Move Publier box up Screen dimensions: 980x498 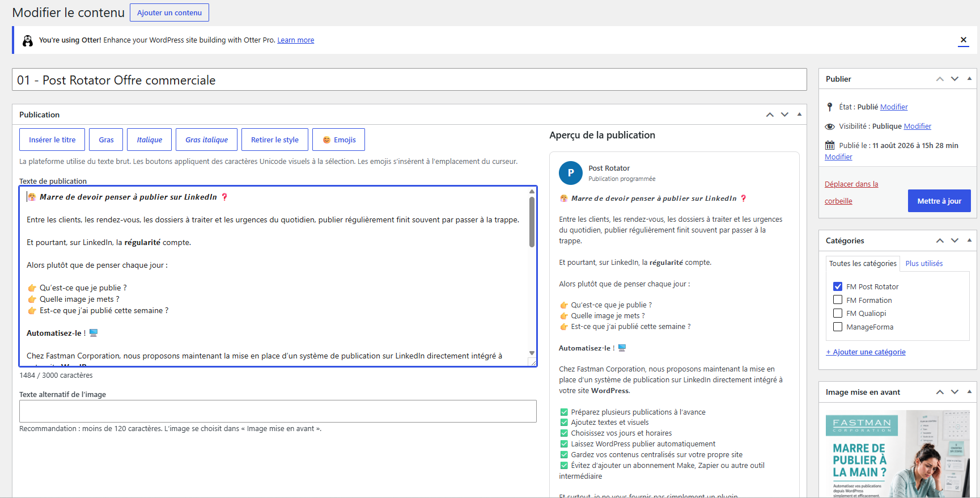coord(940,79)
